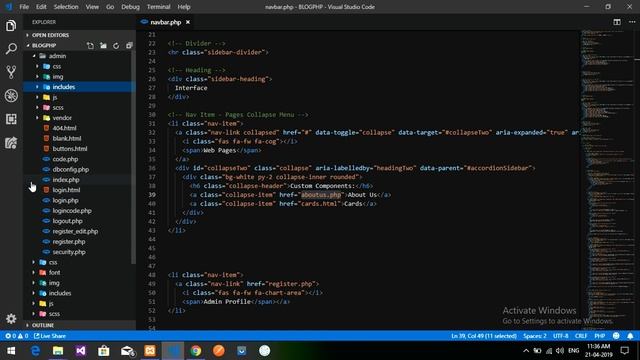Open the Live Share activity bar icon
Image resolution: width=640 pixels, height=360 pixels.
[x=11, y=142]
